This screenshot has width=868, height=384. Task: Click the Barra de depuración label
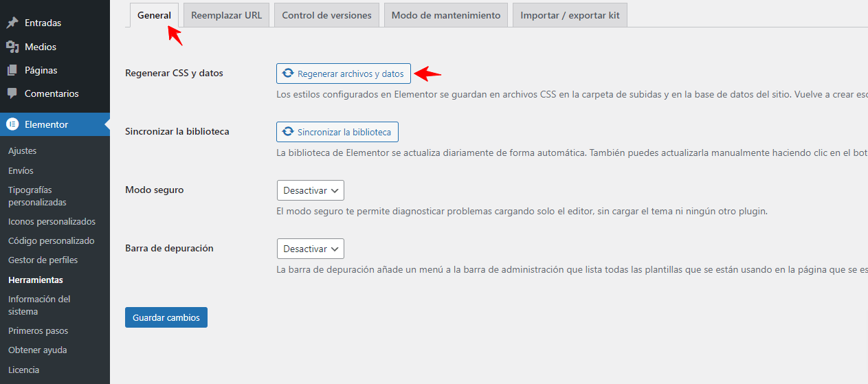pyautogui.click(x=169, y=248)
